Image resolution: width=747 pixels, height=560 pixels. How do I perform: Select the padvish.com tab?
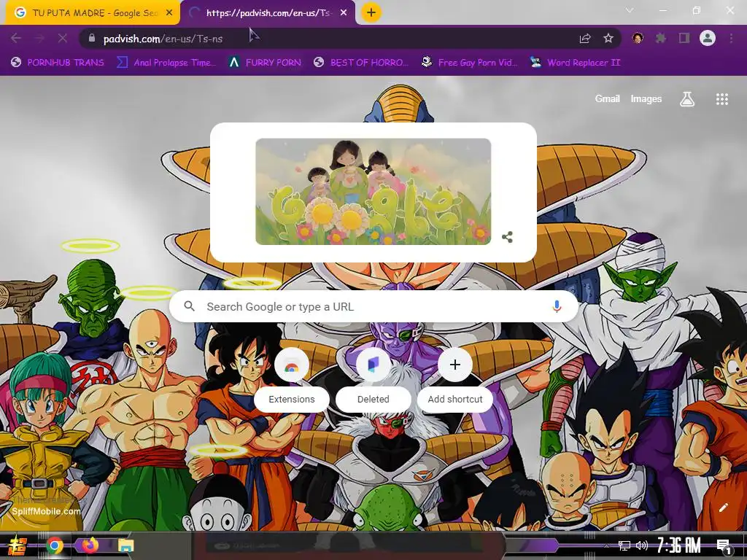pos(269,13)
